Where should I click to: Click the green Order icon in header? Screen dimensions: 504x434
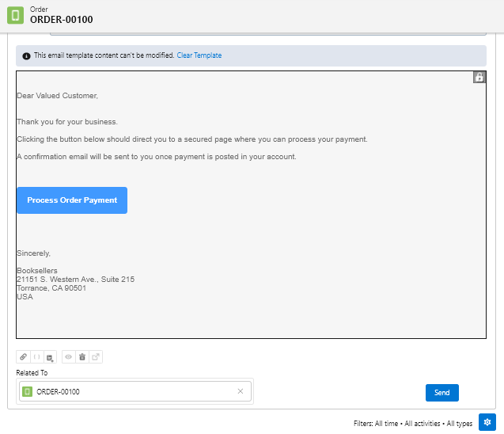pyautogui.click(x=15, y=14)
